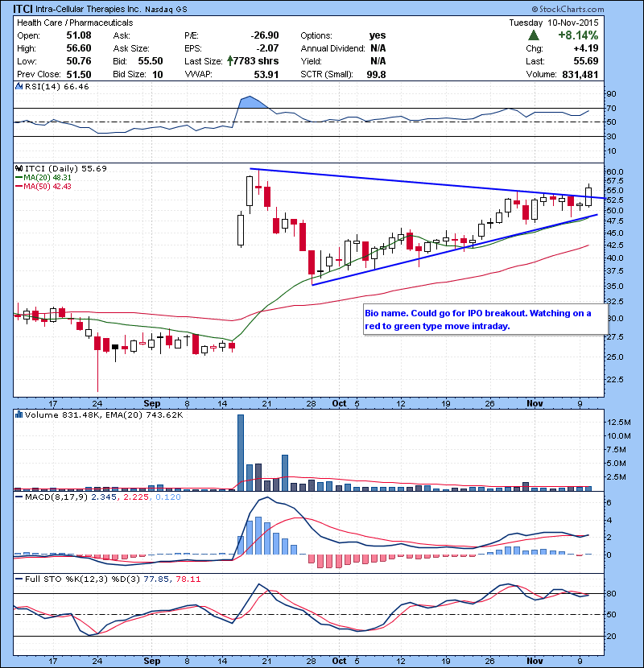The image size is (644, 668).
Task: Click the bar-chart icon beside Volume legend
Action: coord(19,414)
